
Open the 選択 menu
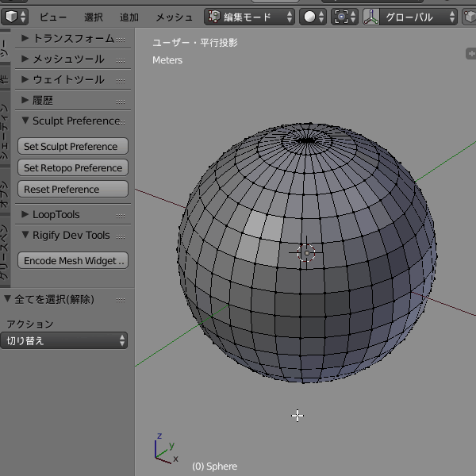pos(94,17)
